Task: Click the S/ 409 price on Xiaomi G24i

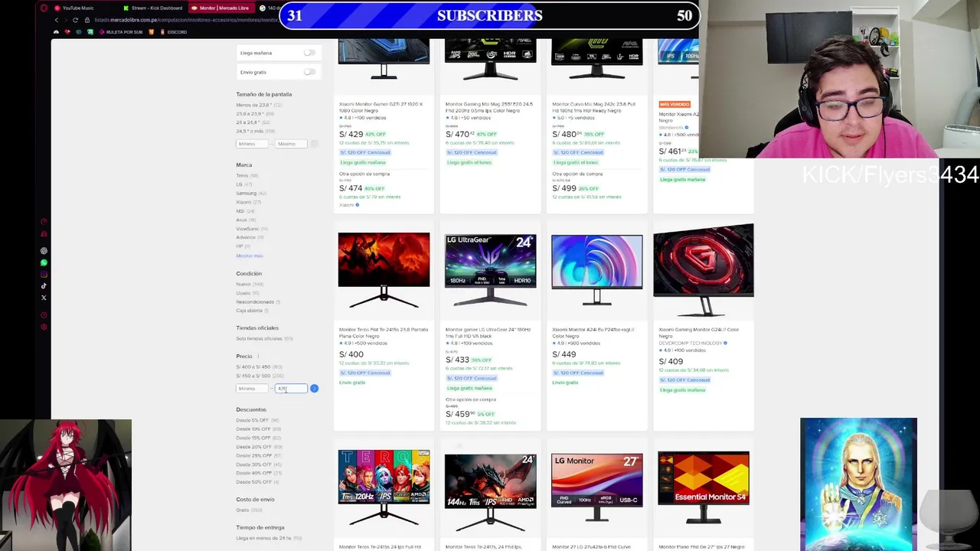Action: (x=671, y=361)
